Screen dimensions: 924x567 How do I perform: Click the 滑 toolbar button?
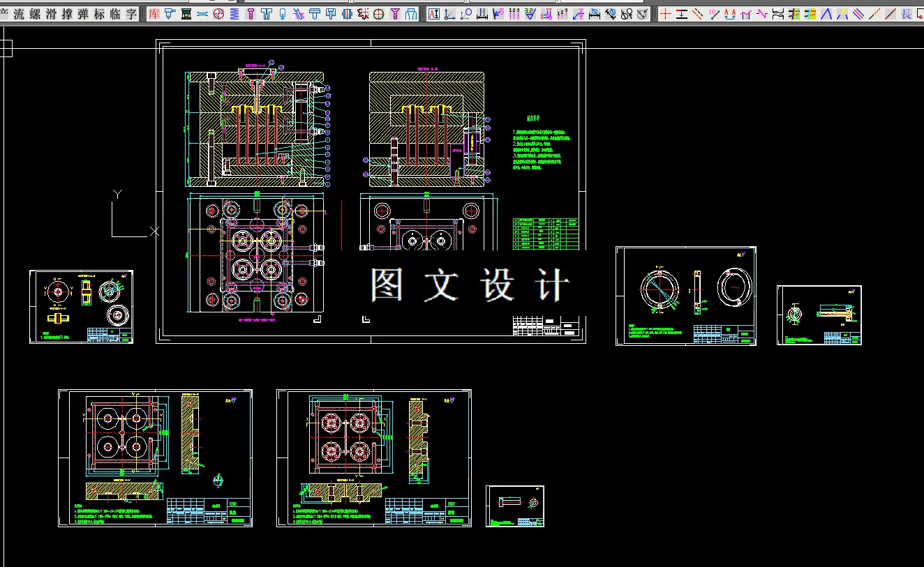[x=52, y=13]
